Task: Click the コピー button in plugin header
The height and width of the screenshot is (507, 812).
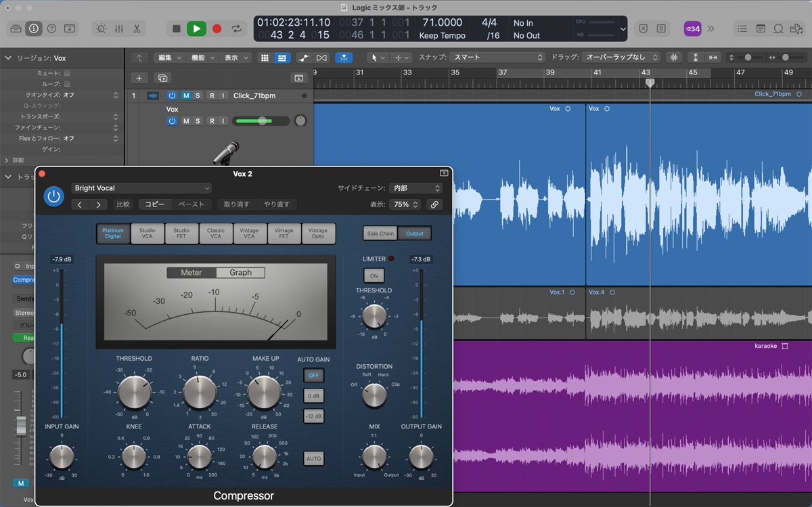Action: [x=155, y=204]
